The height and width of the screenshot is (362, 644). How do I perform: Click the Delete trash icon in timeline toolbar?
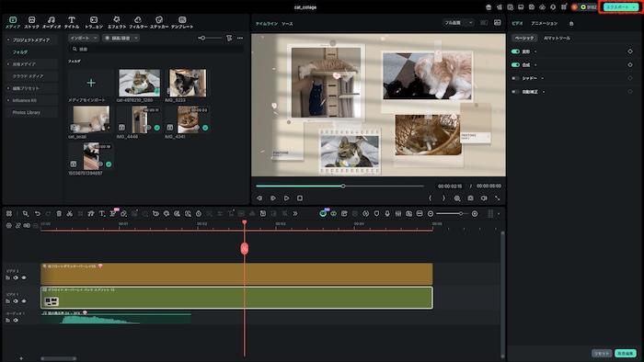pos(59,213)
